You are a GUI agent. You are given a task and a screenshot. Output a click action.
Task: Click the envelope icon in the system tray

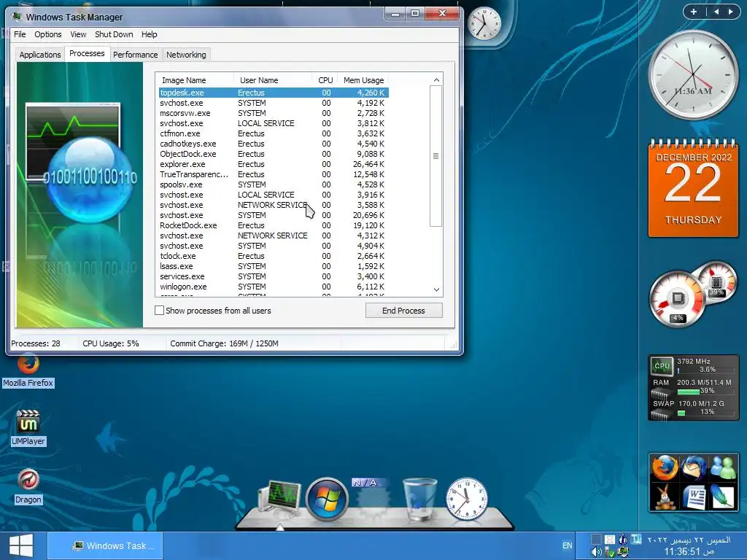point(609,540)
